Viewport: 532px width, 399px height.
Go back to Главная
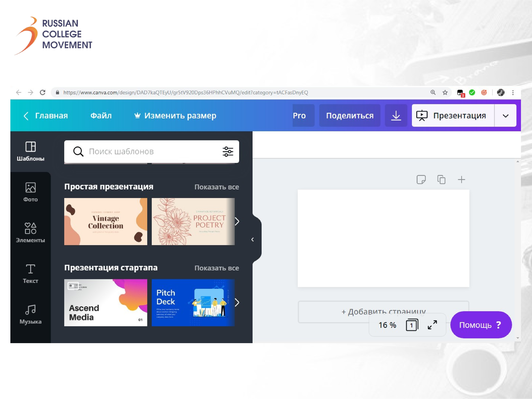pyautogui.click(x=46, y=116)
